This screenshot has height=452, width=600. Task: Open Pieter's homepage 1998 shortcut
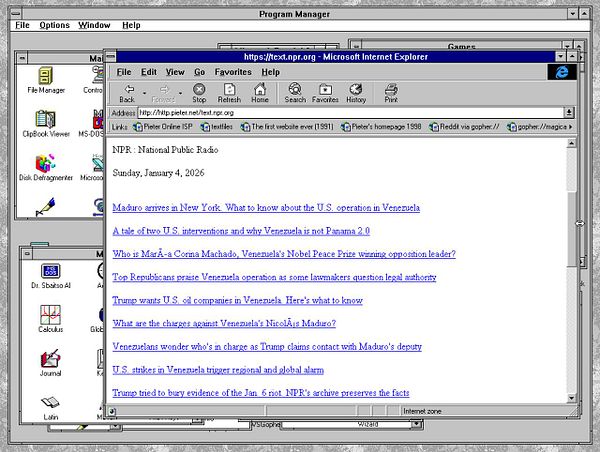click(x=381, y=127)
